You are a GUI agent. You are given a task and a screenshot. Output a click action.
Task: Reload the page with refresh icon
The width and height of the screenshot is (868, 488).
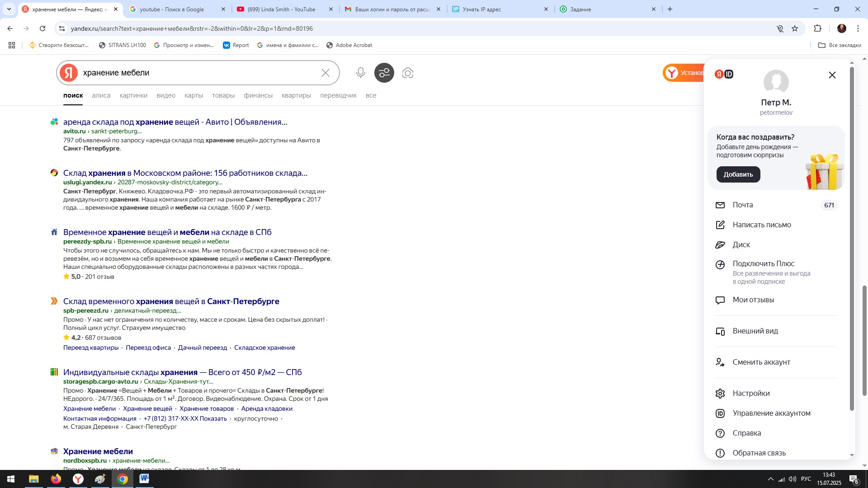pos(42,28)
